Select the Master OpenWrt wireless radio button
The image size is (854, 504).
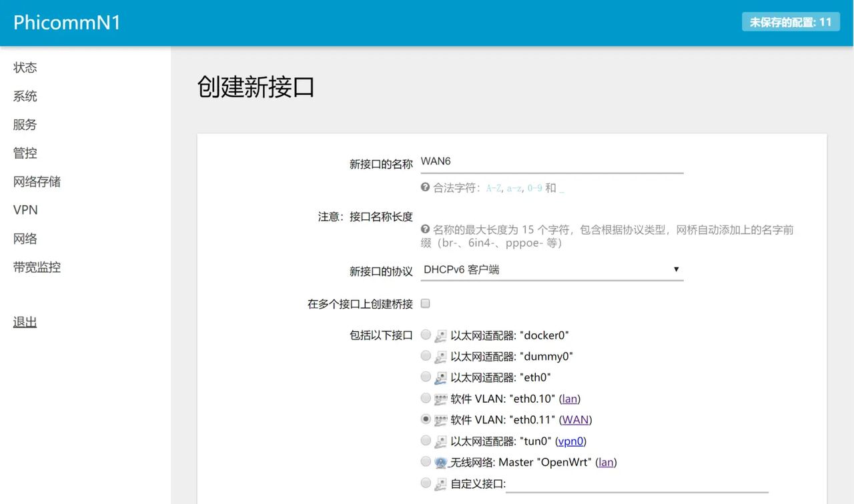click(x=426, y=461)
